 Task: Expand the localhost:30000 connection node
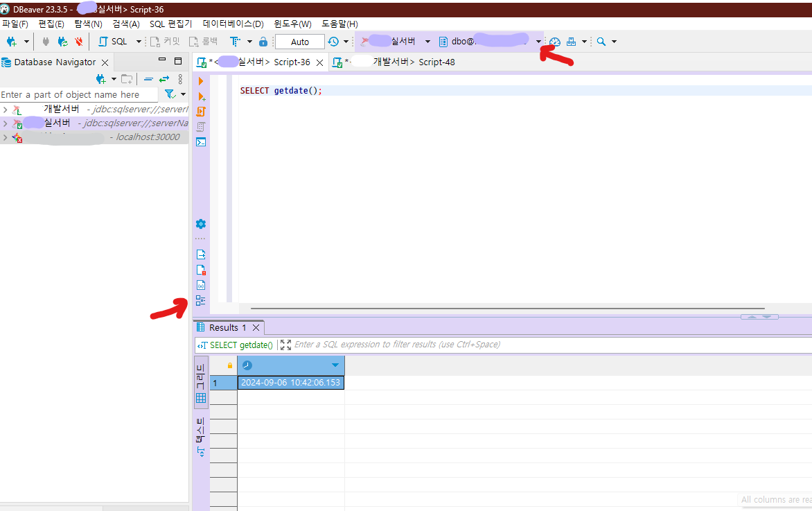click(x=5, y=137)
